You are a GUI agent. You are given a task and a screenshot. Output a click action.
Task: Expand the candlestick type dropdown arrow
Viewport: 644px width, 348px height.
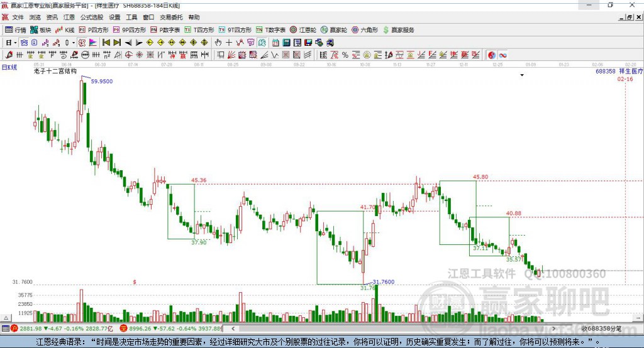click(74, 43)
